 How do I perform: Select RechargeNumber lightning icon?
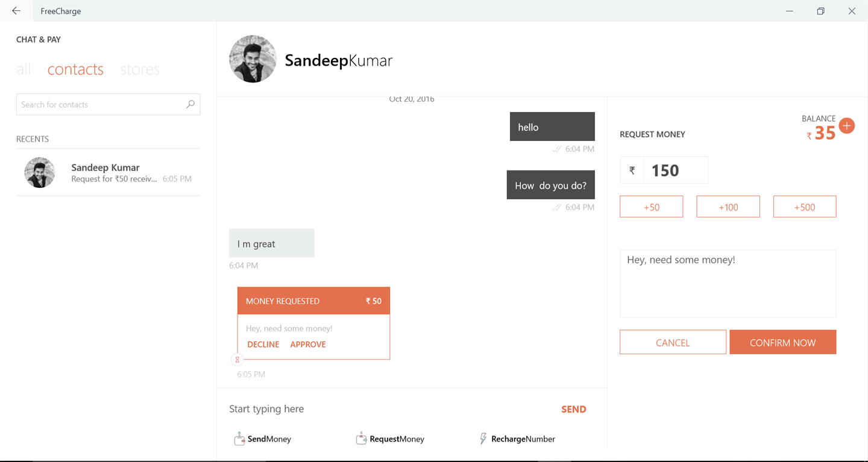point(483,439)
